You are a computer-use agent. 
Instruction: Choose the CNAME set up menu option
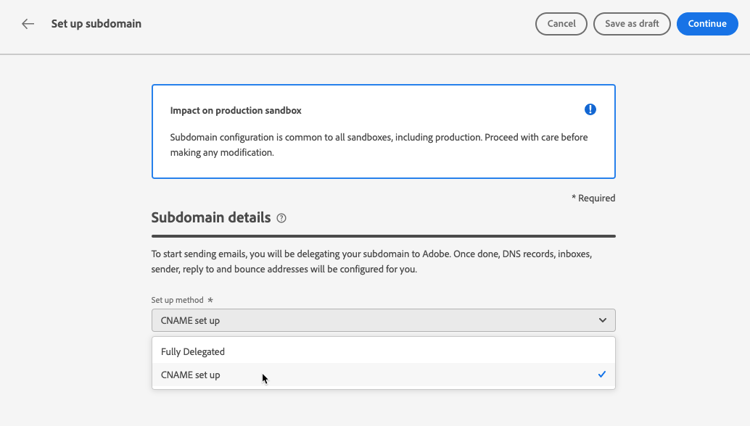point(191,375)
